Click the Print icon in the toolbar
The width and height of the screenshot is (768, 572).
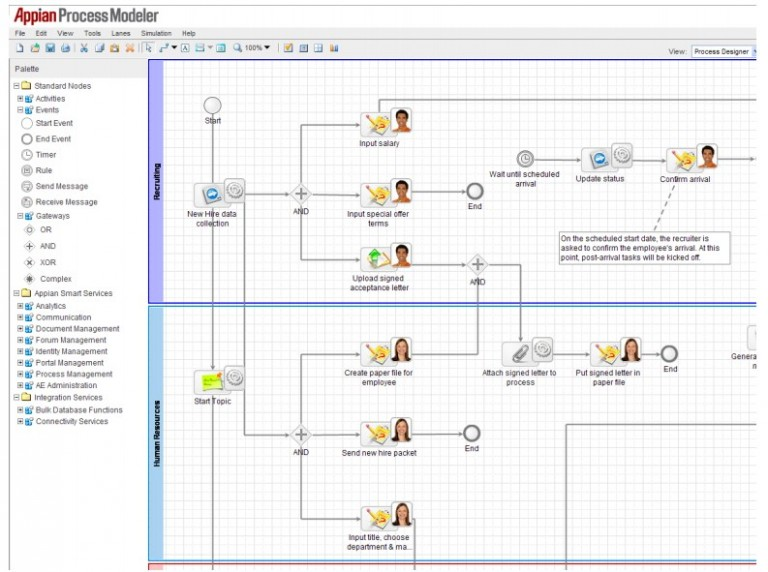65,47
